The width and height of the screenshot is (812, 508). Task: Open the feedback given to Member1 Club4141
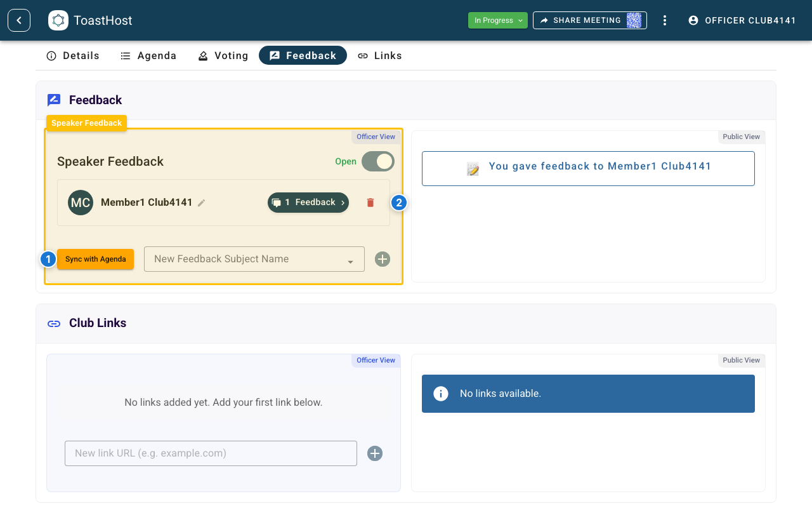point(588,168)
